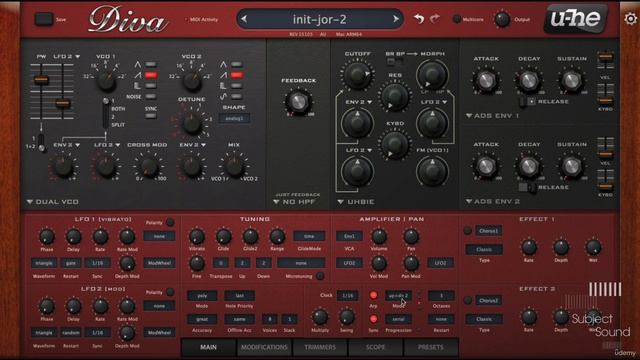
Task: Adjust the PW slider
Action: [x=41, y=80]
